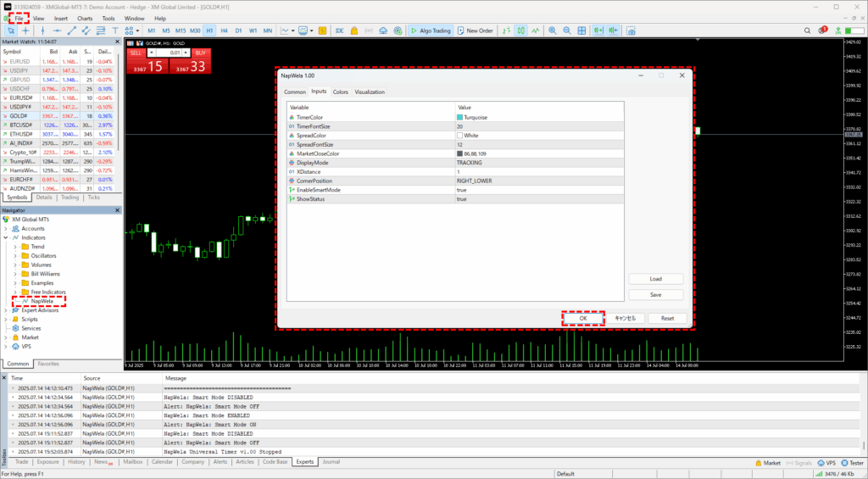This screenshot has width=868, height=479.
Task: Select the Fibonacci retracement tool
Action: pyautogui.click(x=100, y=31)
